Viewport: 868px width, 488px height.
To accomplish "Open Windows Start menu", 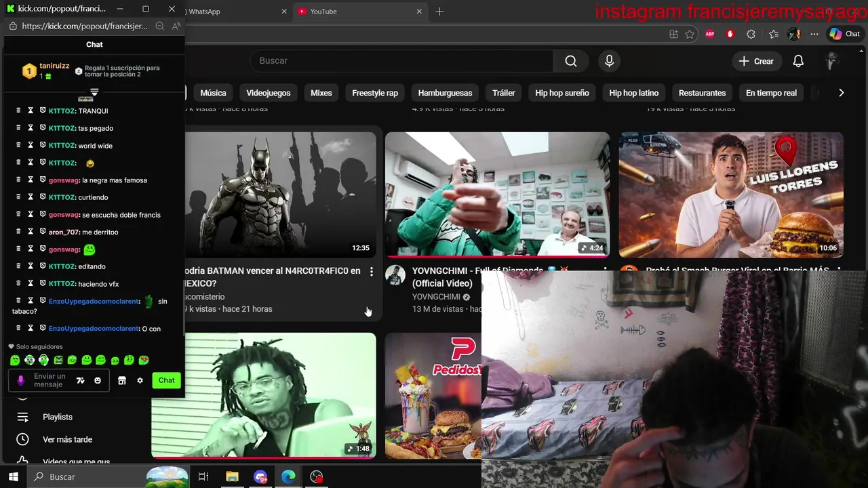I will coord(13,477).
